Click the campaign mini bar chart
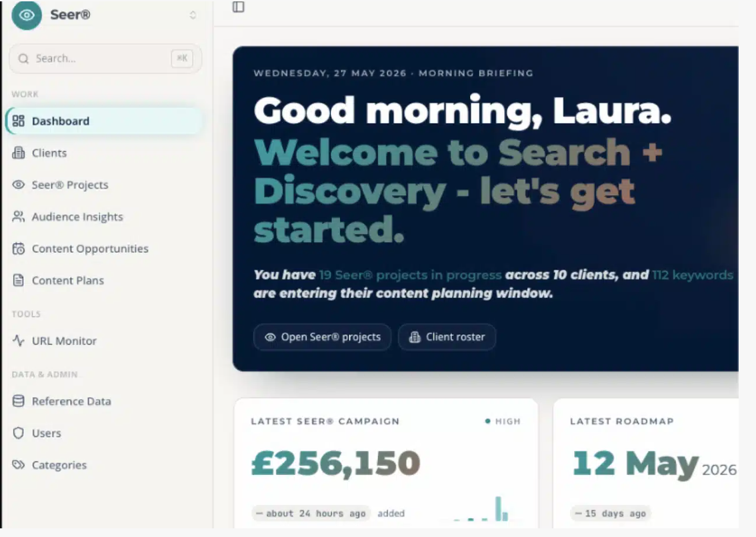Viewport: 756px width, 537px height. point(481,509)
